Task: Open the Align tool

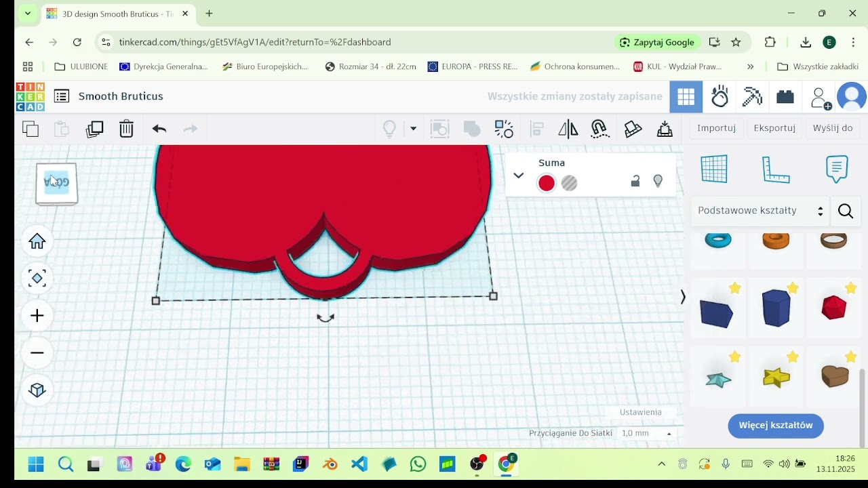Action: (538, 129)
